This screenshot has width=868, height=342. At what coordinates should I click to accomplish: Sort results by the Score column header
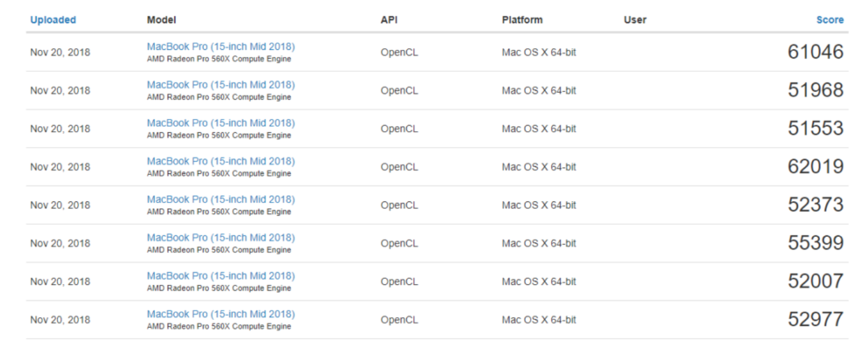(830, 20)
